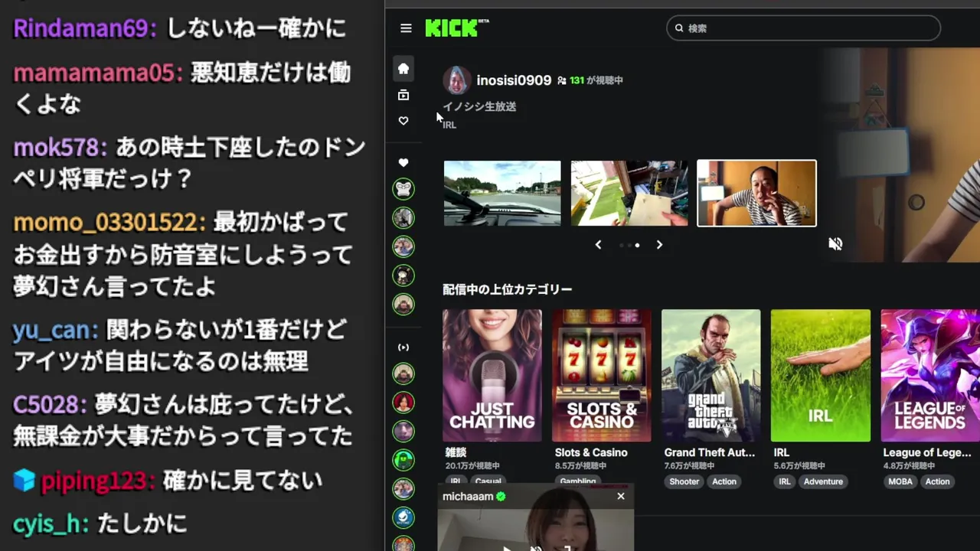Screen dimensions: 980x551
Task: Click yu_can username in chat
Action: (51, 330)
